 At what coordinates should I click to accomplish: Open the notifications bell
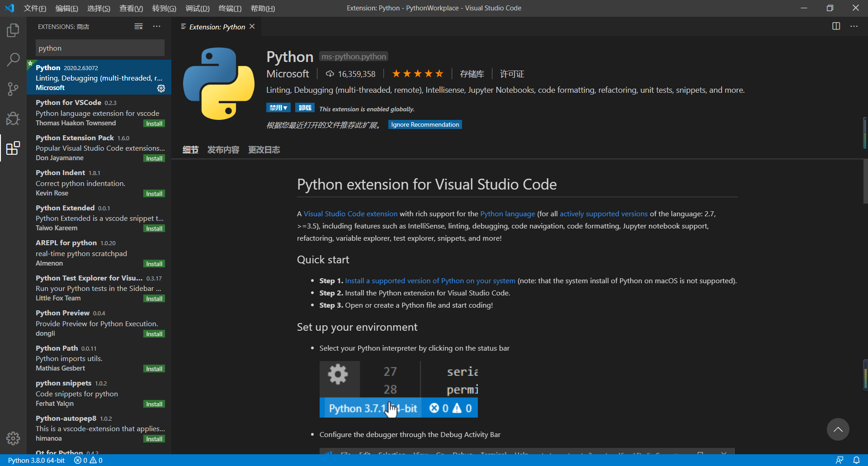tap(857, 460)
